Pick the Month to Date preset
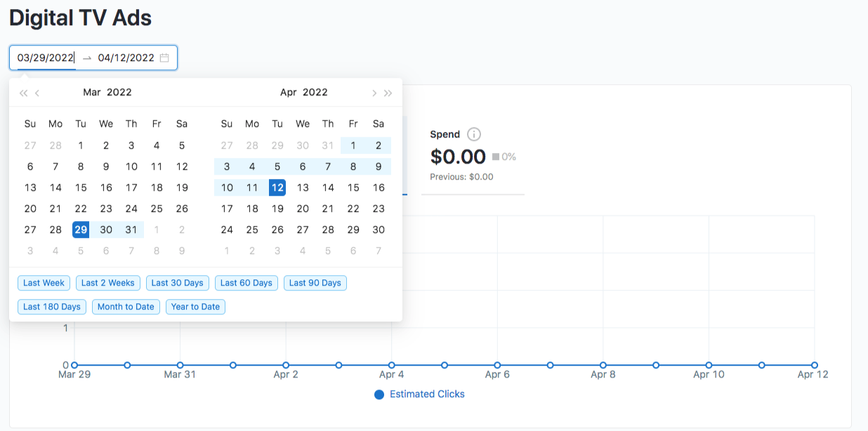This screenshot has height=431, width=868. pos(126,307)
